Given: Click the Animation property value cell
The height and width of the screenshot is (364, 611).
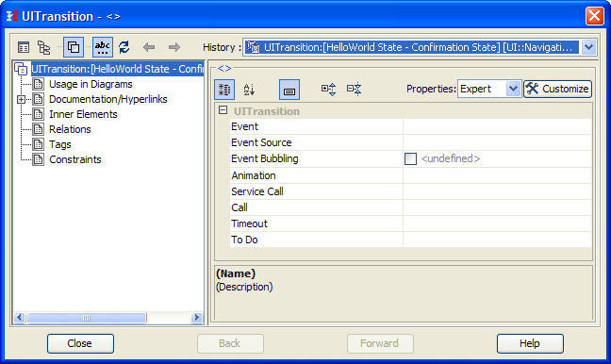Looking at the screenshot, I should point(497,175).
